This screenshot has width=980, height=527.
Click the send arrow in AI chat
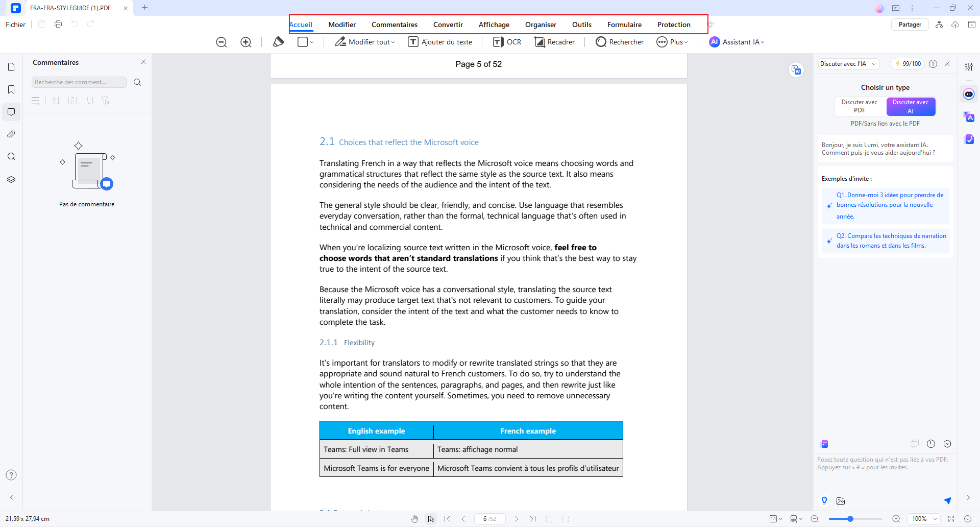[947, 500]
